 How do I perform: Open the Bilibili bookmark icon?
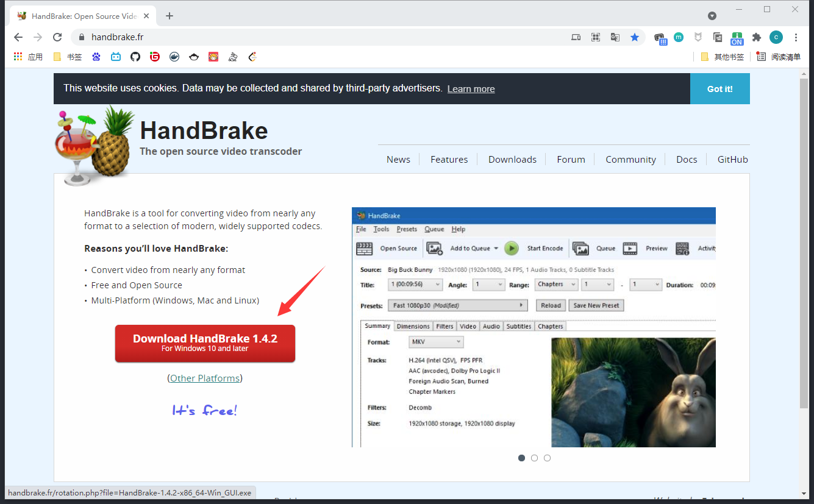point(116,57)
